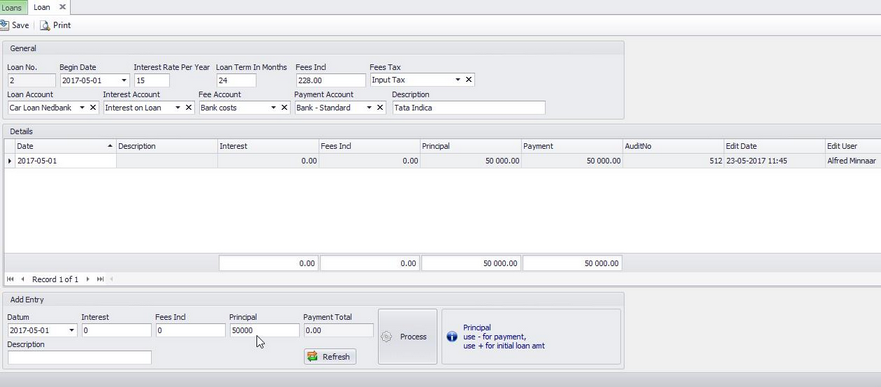Open the Fees Tax dropdown
Screen dimensions: 881x387
click(x=458, y=80)
